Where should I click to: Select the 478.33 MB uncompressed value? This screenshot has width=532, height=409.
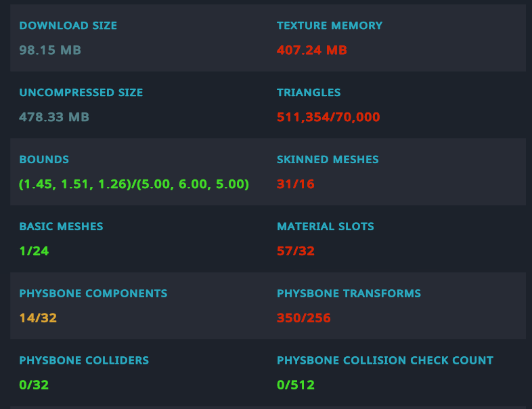click(x=54, y=117)
